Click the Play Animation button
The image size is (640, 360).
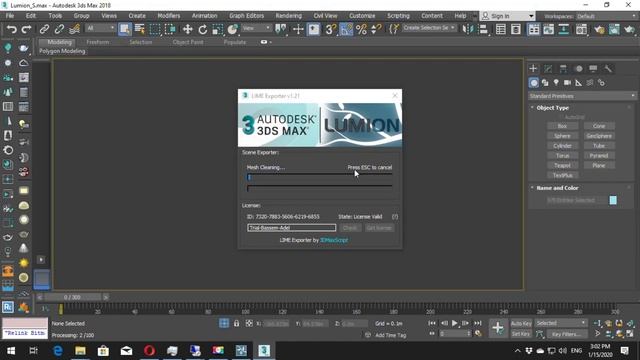[x=454, y=323]
